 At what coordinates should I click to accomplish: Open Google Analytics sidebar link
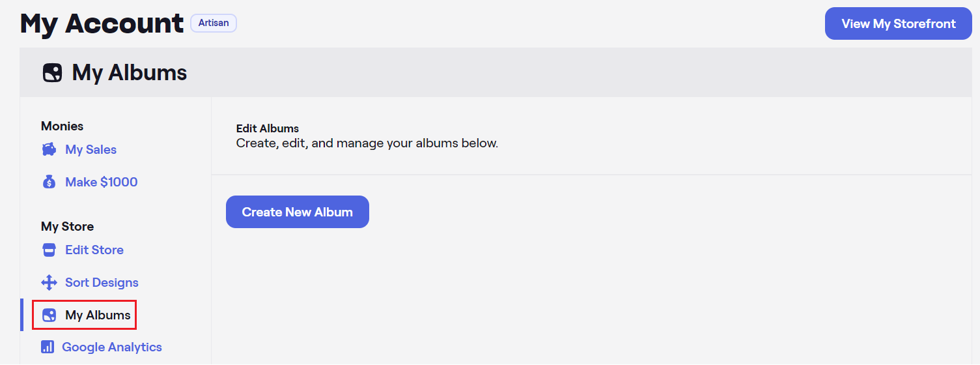(112, 347)
